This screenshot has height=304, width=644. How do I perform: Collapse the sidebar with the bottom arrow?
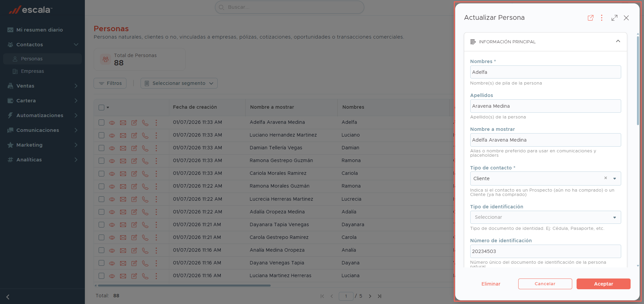pos(8,297)
